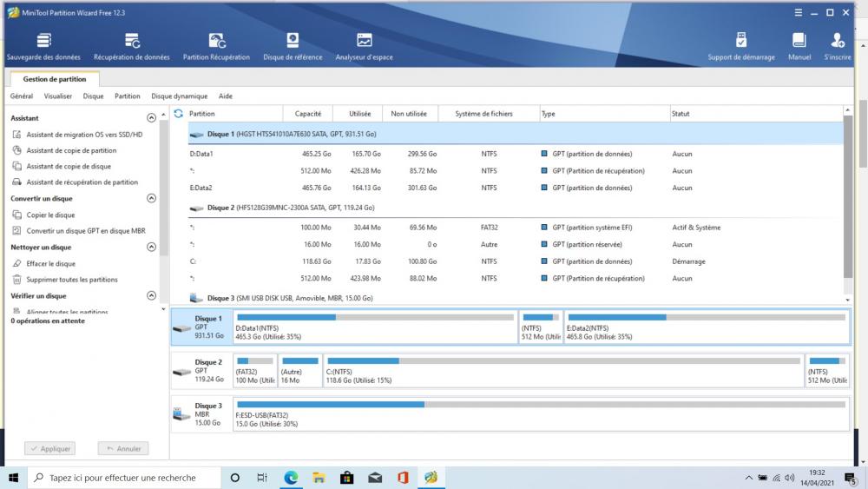The width and height of the screenshot is (868, 489).
Task: Open the Disque dynamique menu
Action: (180, 96)
